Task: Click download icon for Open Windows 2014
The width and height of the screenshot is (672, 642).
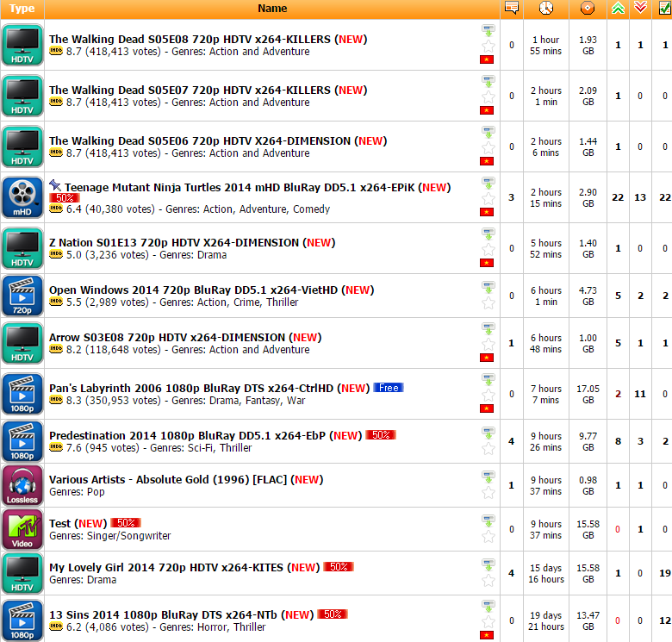Action: tap(488, 288)
